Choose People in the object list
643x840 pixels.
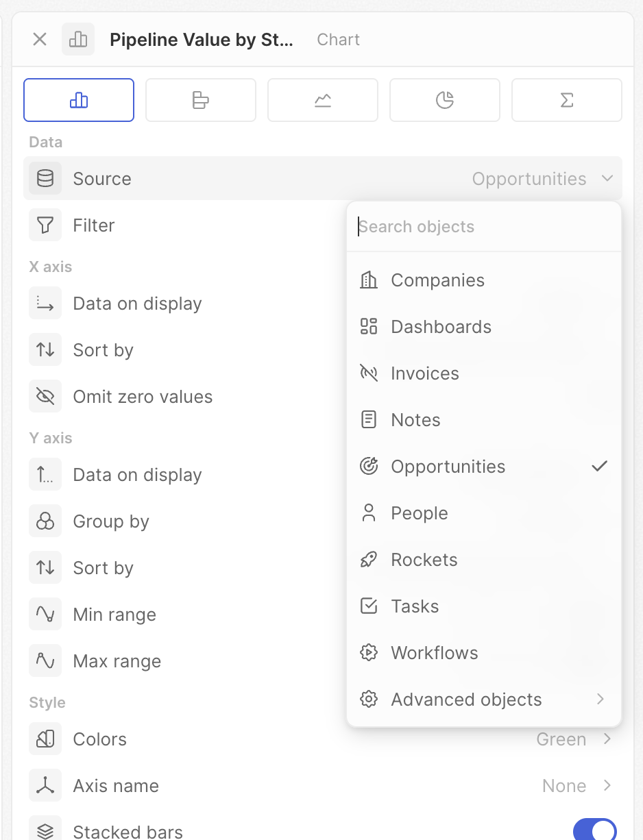pyautogui.click(x=419, y=513)
